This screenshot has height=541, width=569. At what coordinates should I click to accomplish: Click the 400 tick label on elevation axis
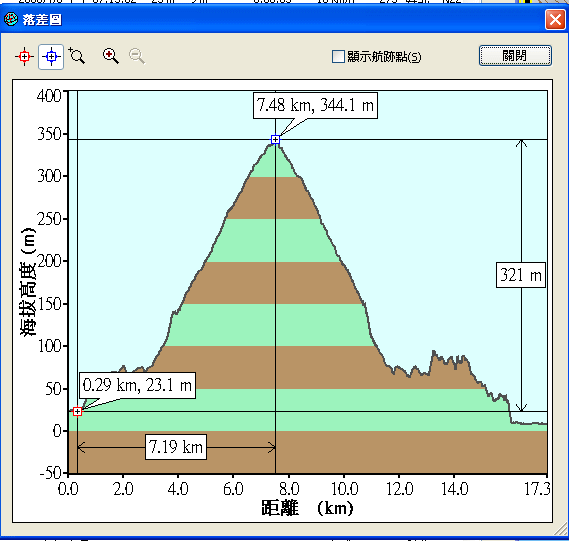(x=49, y=96)
